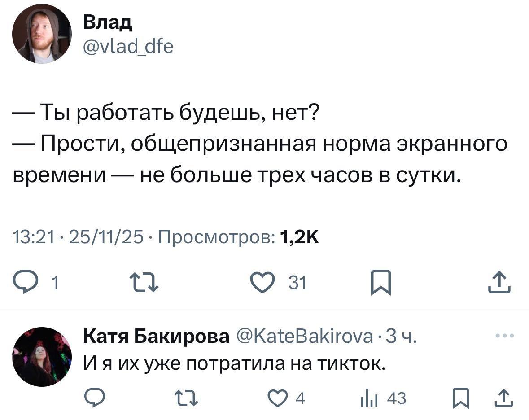Share Катя Бакирова's reply

coord(503,398)
